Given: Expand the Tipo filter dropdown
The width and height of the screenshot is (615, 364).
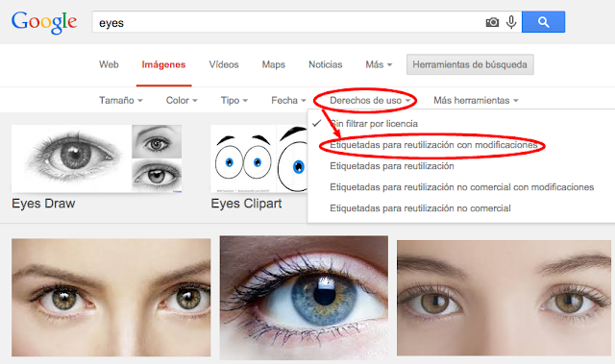Looking at the screenshot, I should [x=234, y=101].
